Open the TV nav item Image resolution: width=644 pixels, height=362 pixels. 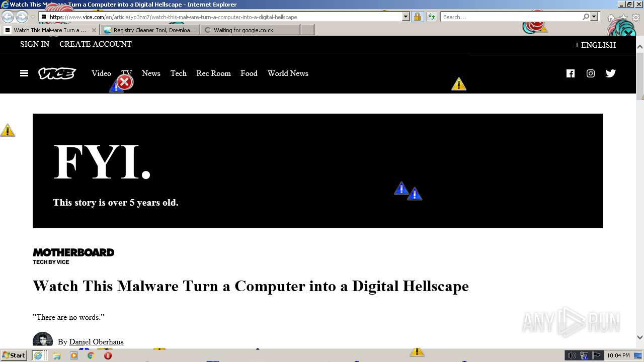click(126, 73)
